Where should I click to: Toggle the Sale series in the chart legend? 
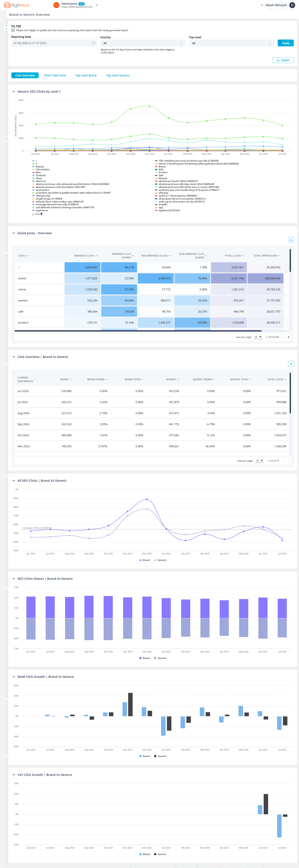tap(159, 176)
